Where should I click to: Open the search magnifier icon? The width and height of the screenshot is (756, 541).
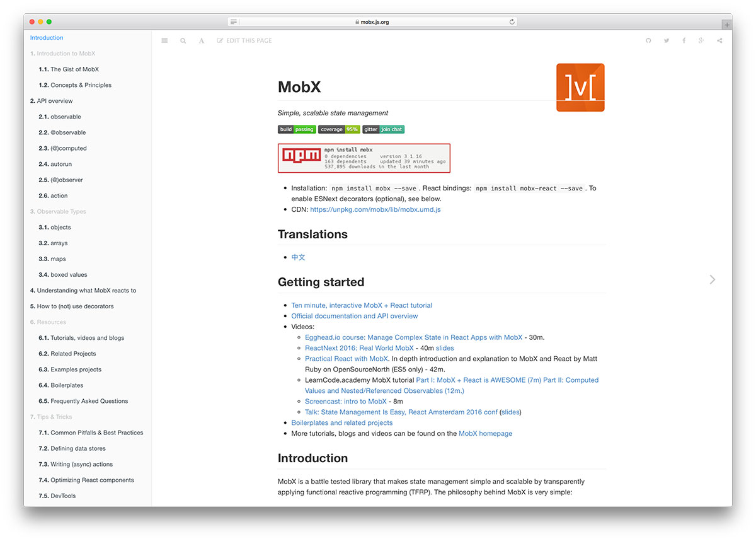(x=183, y=40)
